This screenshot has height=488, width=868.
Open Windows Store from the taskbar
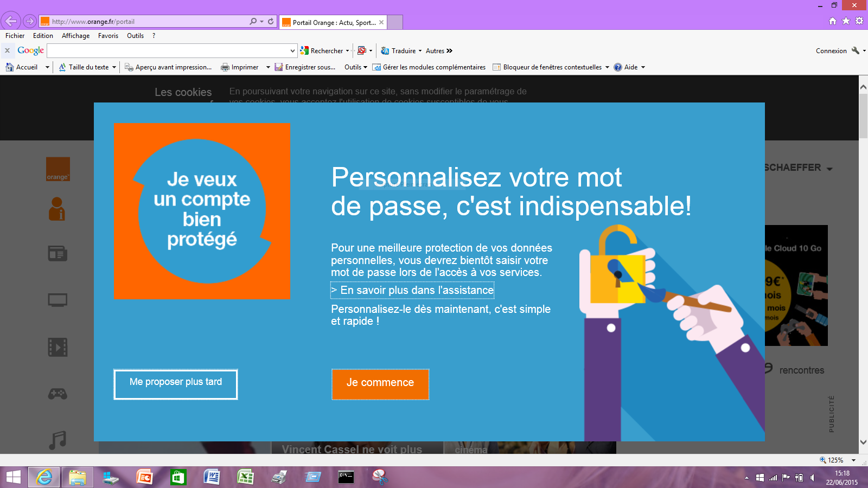[178, 477]
